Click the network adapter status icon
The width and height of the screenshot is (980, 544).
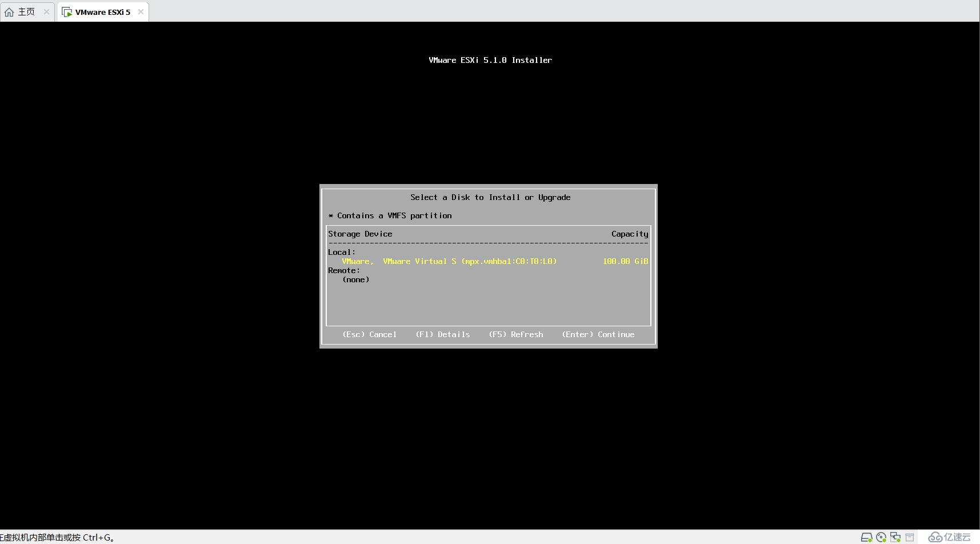pyautogui.click(x=895, y=537)
